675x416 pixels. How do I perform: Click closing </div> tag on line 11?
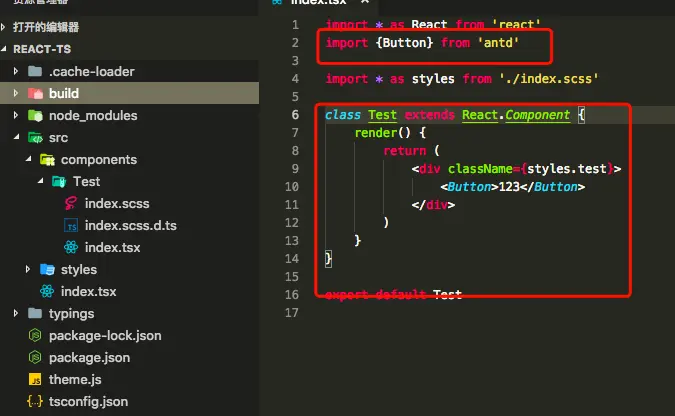click(x=433, y=205)
